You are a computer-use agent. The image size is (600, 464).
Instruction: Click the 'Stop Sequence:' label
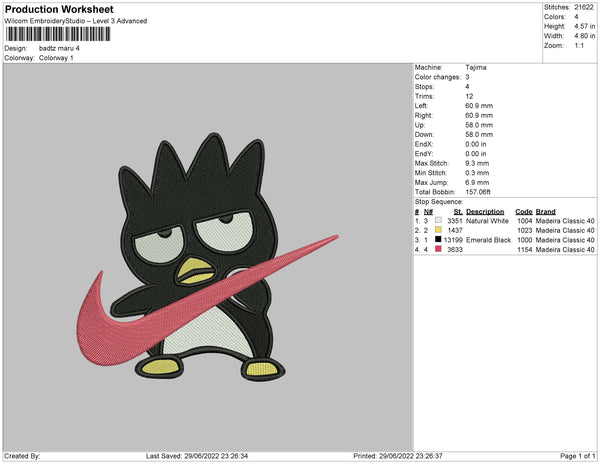click(x=439, y=202)
